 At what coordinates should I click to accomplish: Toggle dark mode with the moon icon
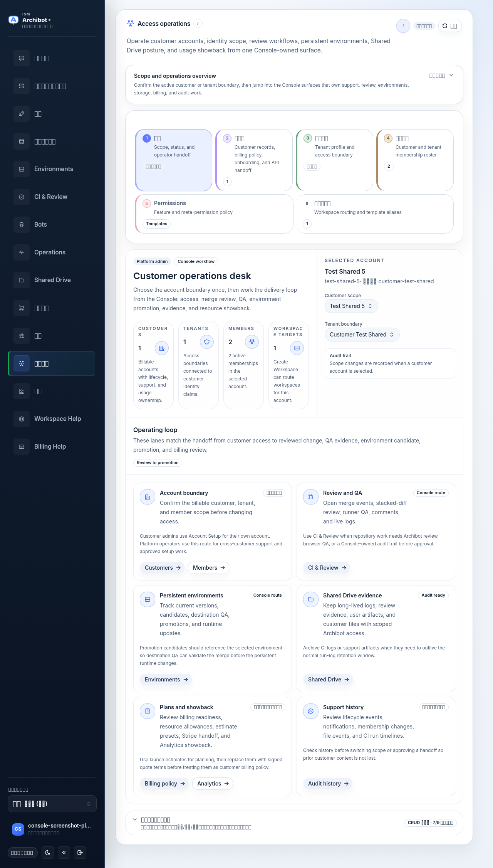[x=48, y=853]
